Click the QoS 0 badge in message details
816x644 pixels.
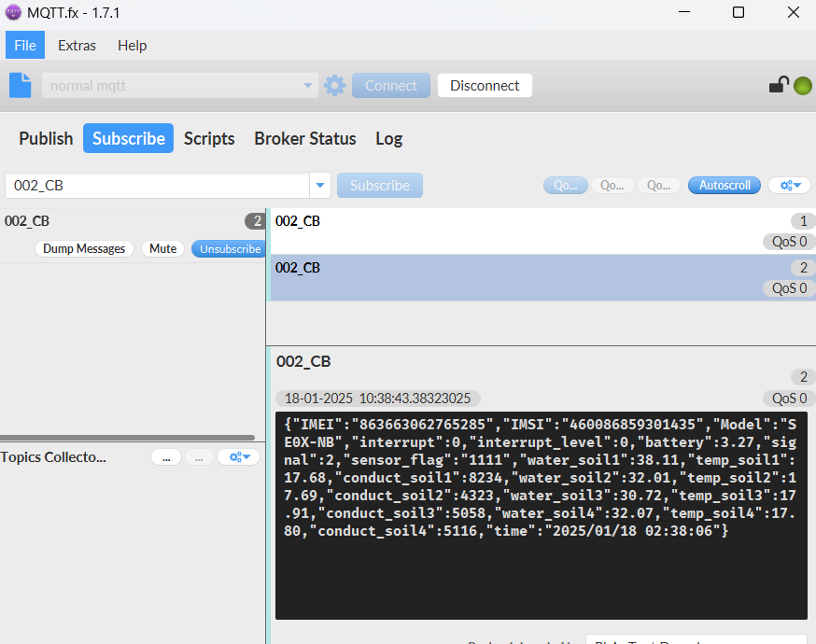click(789, 399)
